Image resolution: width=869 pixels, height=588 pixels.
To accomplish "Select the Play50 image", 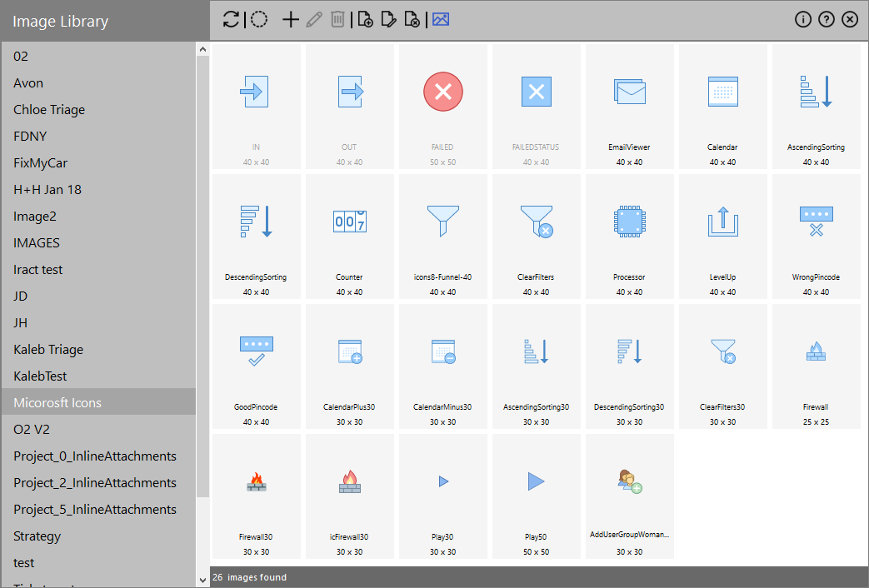I will pos(537,496).
